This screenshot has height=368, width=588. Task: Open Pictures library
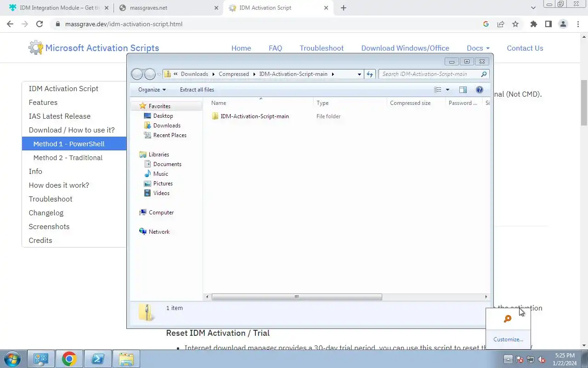(163, 184)
